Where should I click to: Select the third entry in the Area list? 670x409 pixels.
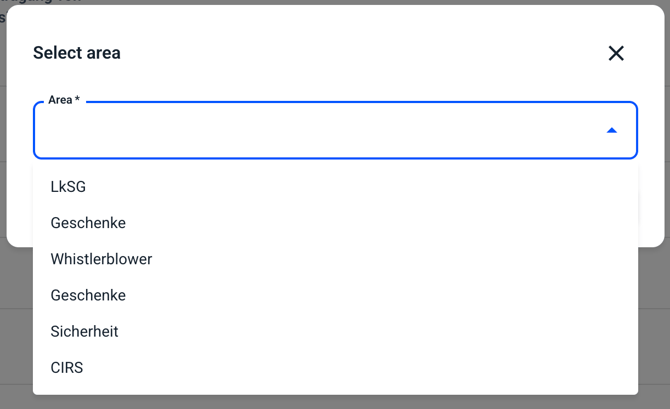(101, 259)
